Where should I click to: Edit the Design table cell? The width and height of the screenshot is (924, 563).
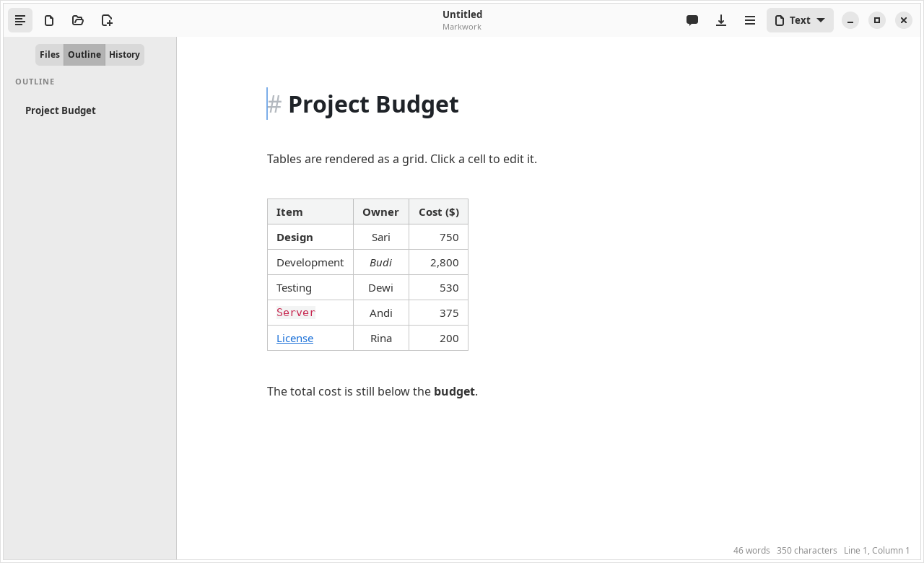[x=310, y=237]
